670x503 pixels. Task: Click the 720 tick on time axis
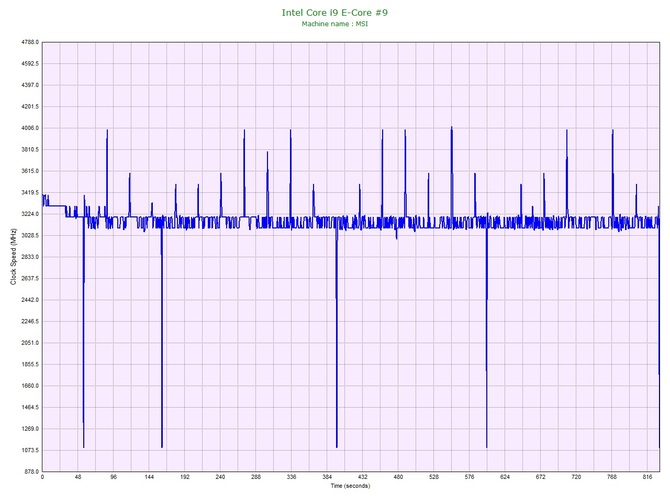pos(576,477)
